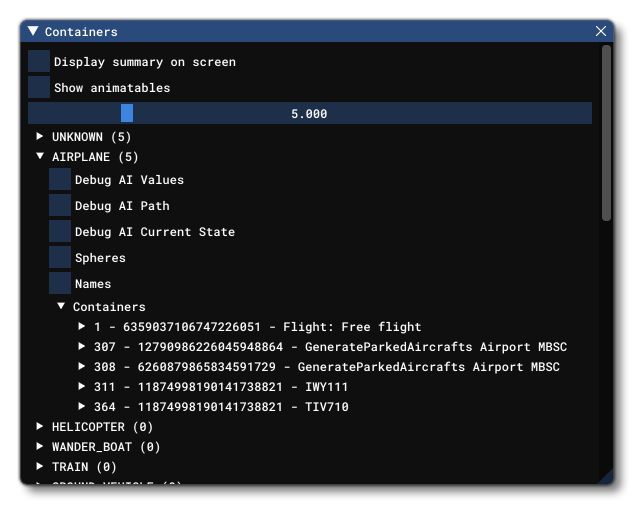The width and height of the screenshot is (634, 505).
Task: Expand container 311 IWY111 arrow
Action: [x=82, y=386]
